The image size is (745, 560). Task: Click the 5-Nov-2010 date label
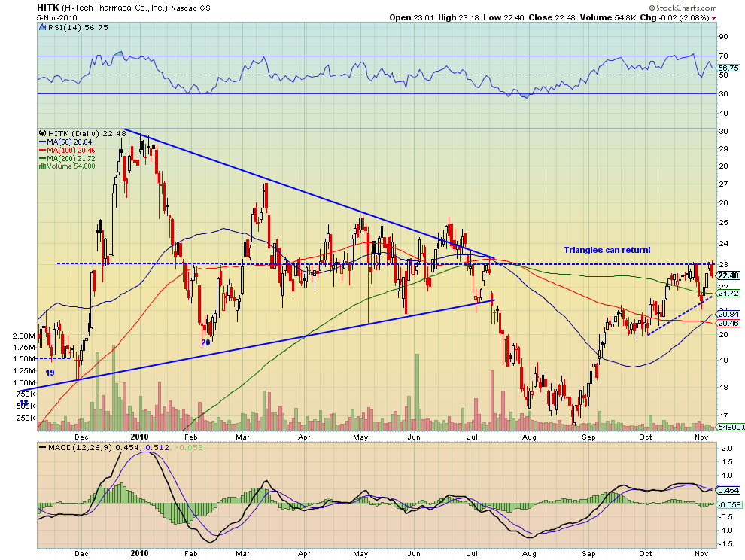(57, 17)
